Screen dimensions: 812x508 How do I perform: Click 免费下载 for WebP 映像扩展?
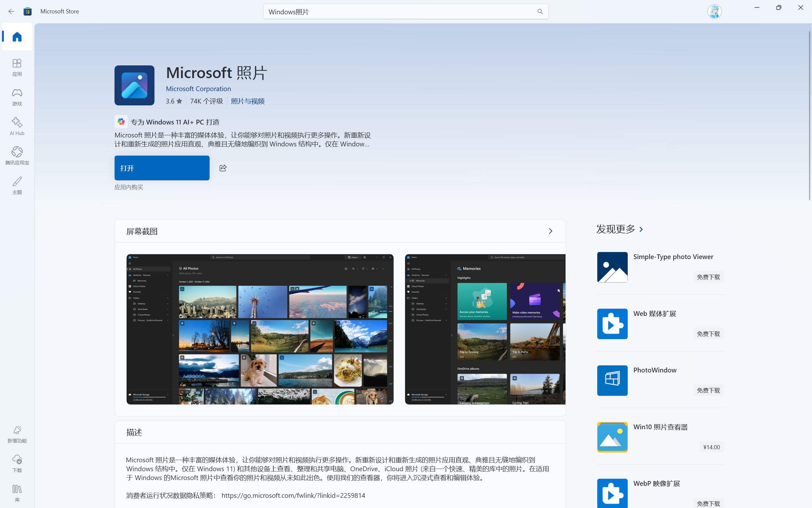click(708, 503)
